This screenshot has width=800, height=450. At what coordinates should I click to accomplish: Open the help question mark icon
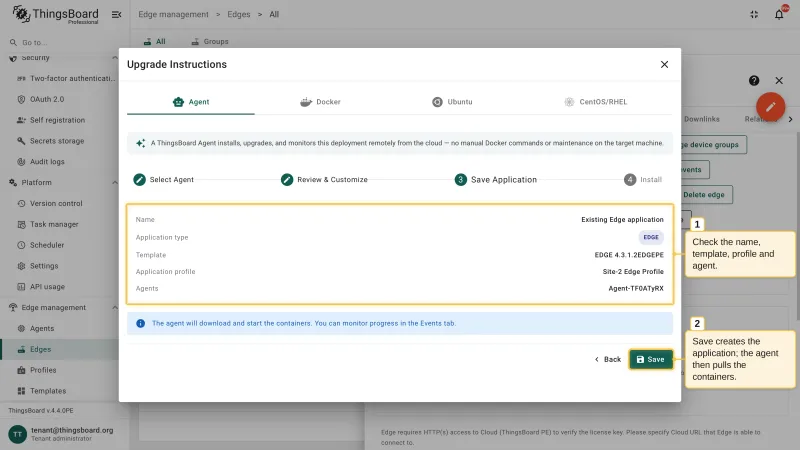(754, 81)
